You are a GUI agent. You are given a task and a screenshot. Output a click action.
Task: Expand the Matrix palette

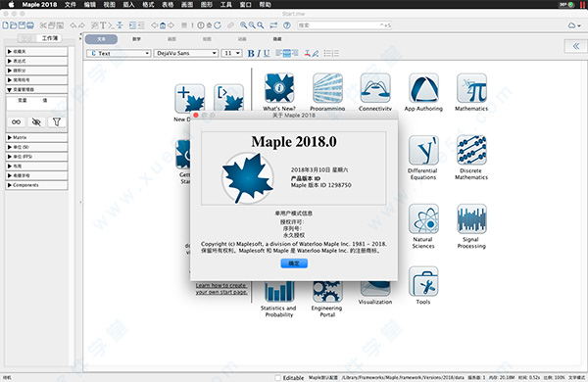pos(36,137)
